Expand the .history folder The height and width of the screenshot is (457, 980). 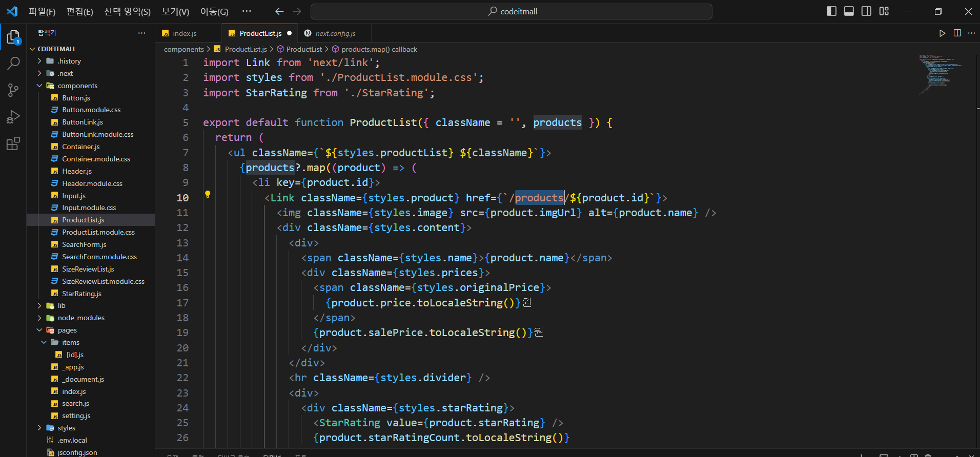[91, 61]
